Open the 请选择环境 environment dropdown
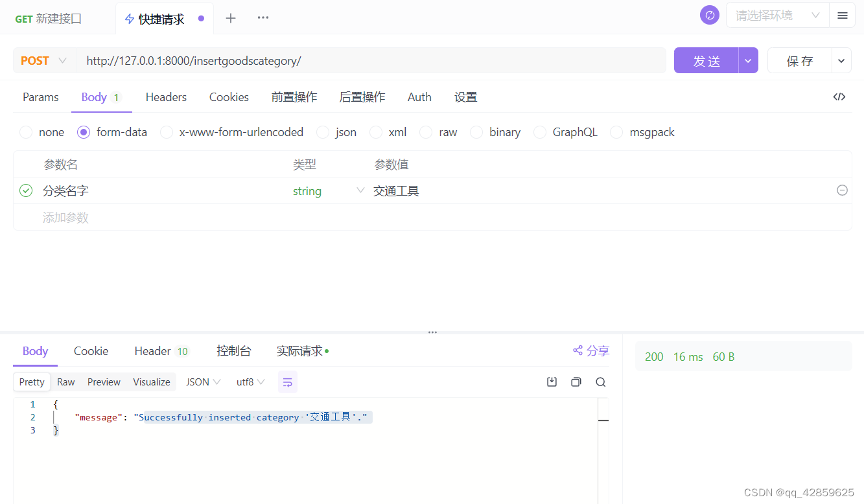Image resolution: width=864 pixels, height=504 pixels. [778, 15]
